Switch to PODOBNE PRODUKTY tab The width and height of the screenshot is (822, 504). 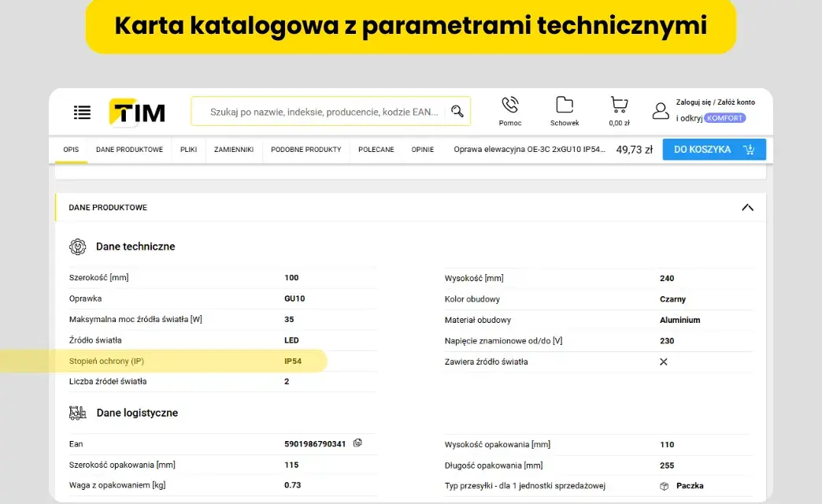[x=306, y=150]
